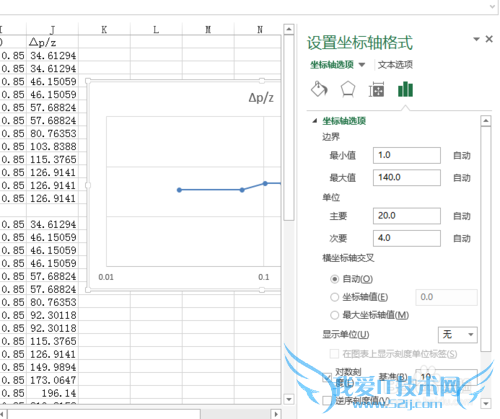The width and height of the screenshot is (500, 419).
Task: Toggle 在图表上显示刻度单位标签 checkbox
Action: (334, 354)
